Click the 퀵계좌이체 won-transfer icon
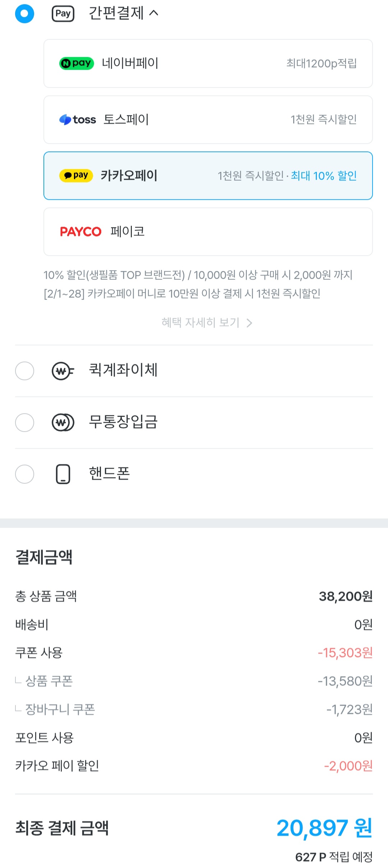 click(63, 371)
